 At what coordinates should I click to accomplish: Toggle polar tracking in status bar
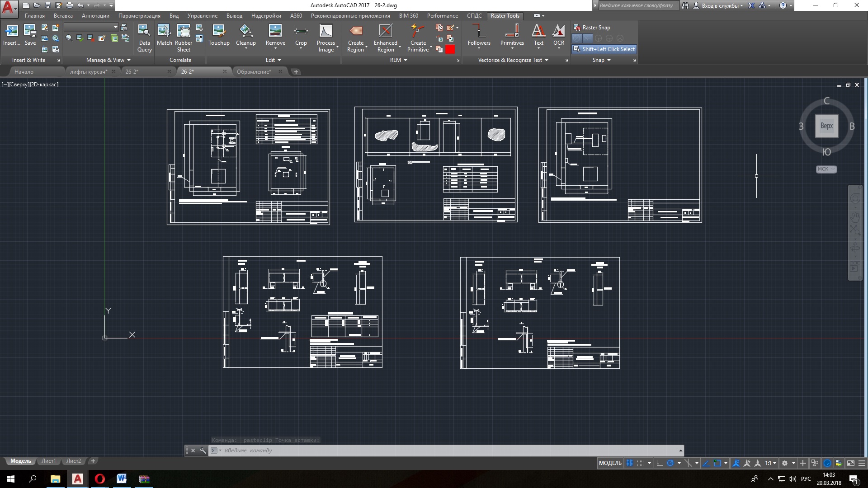[670, 463]
